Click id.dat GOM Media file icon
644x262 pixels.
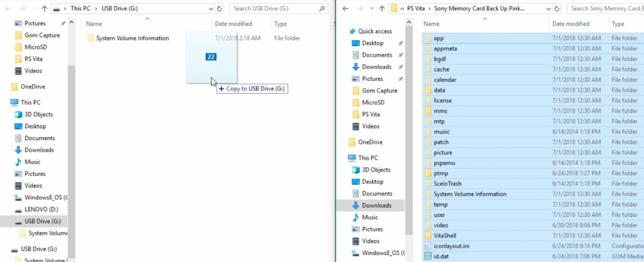[x=428, y=256]
